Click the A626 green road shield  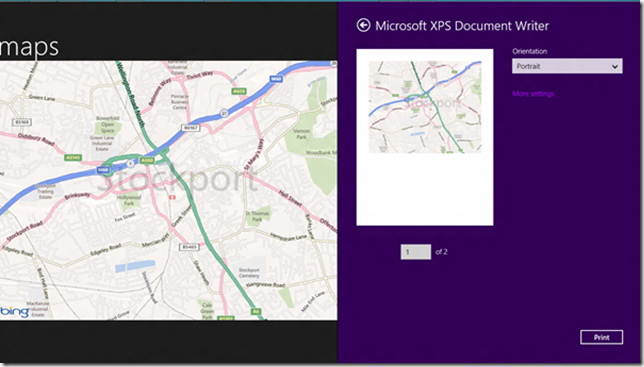pyautogui.click(x=239, y=91)
